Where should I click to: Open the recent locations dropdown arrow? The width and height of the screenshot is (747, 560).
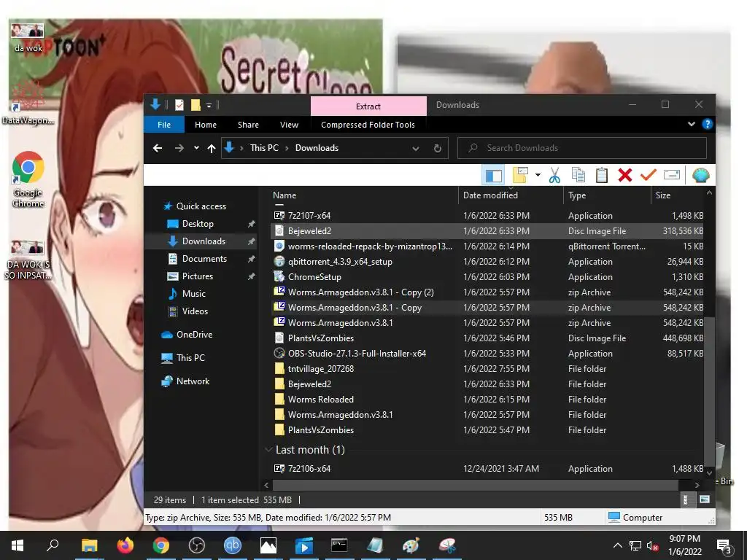tap(196, 148)
